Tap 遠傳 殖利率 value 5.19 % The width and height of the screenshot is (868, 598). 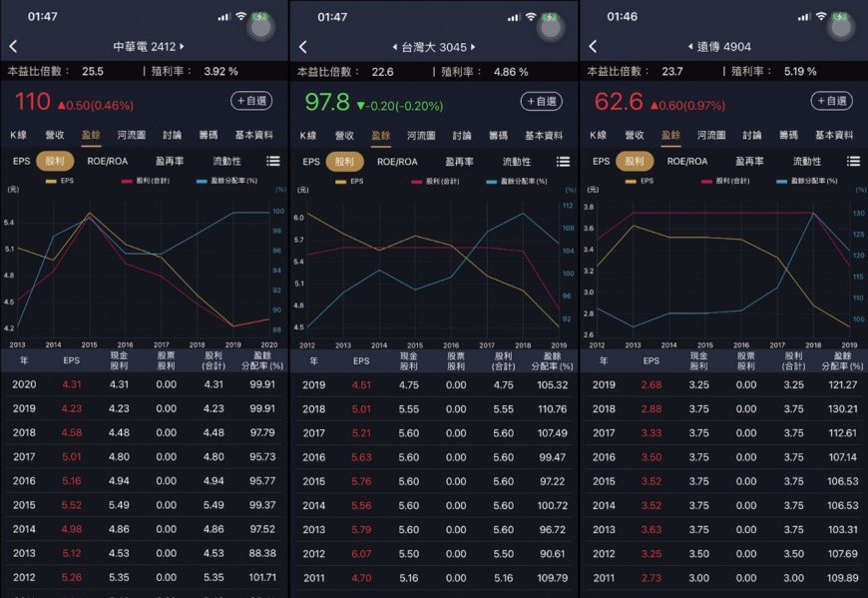(800, 71)
